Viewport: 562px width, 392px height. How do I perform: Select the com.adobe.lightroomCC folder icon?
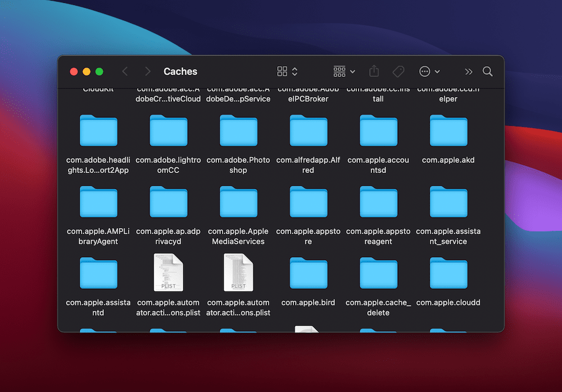pyautogui.click(x=169, y=130)
